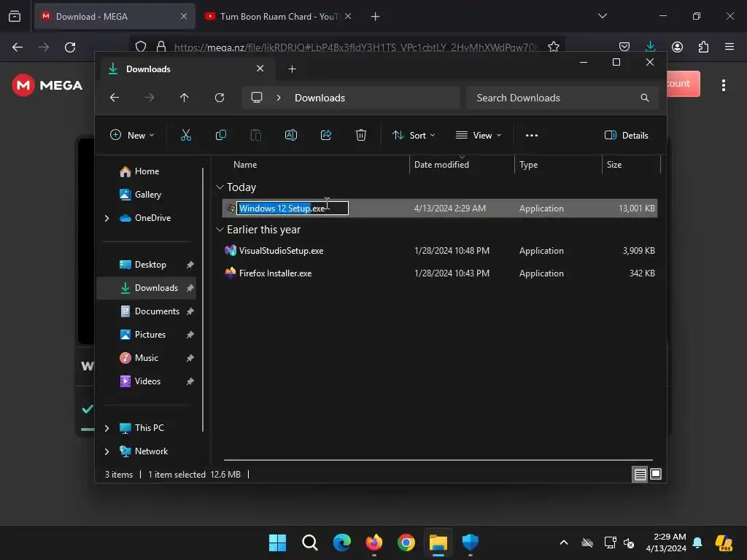Viewport: 747px width, 560px height.
Task: Switch to Tum Boon Ruam Chard YouTube tab
Action: coord(279,17)
